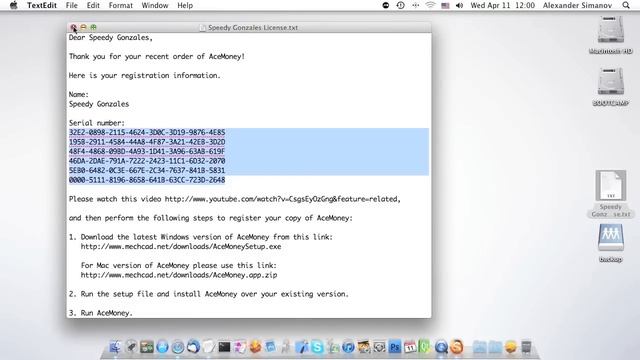This screenshot has height=360, width=640.
Task: Open iTunes from the dock
Action: point(348,347)
